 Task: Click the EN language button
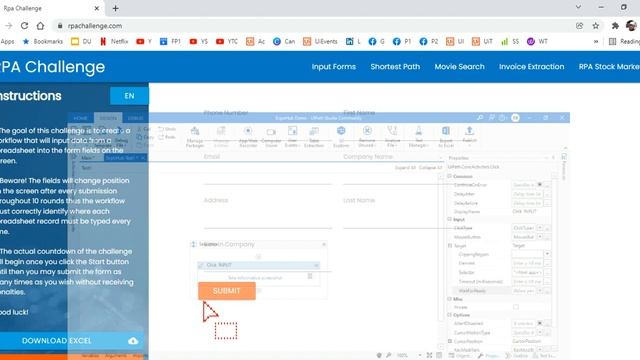point(129,96)
